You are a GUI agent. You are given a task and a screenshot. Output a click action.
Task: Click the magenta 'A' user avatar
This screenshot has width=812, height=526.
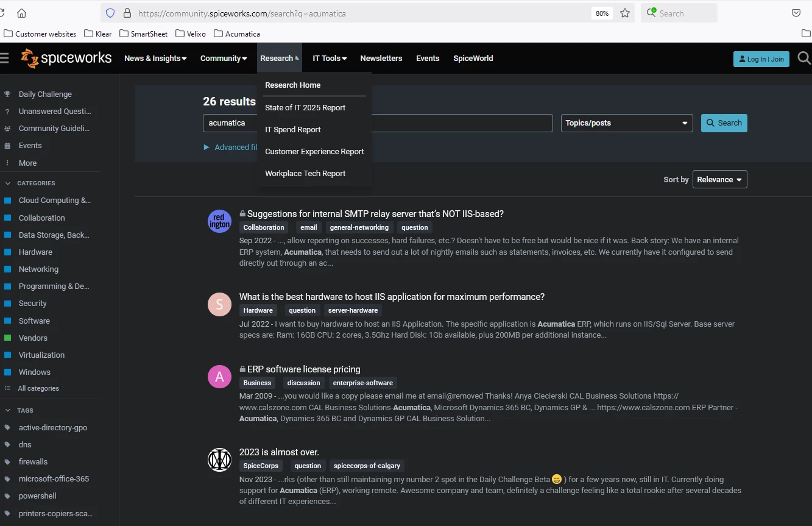(x=219, y=377)
